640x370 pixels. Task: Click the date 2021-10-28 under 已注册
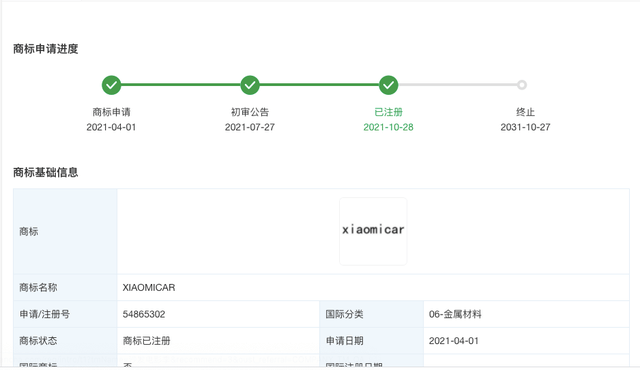388,127
